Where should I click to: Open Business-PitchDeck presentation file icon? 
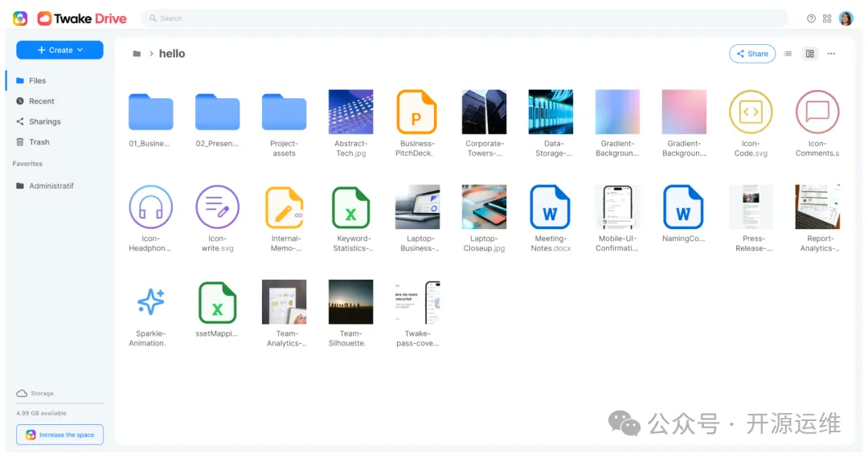pyautogui.click(x=416, y=112)
